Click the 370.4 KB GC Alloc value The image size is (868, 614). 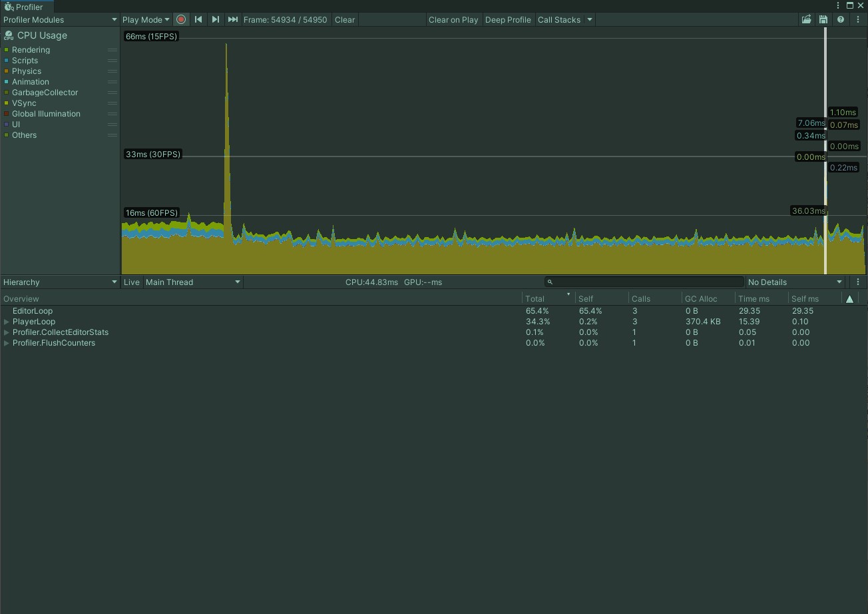pyautogui.click(x=703, y=322)
